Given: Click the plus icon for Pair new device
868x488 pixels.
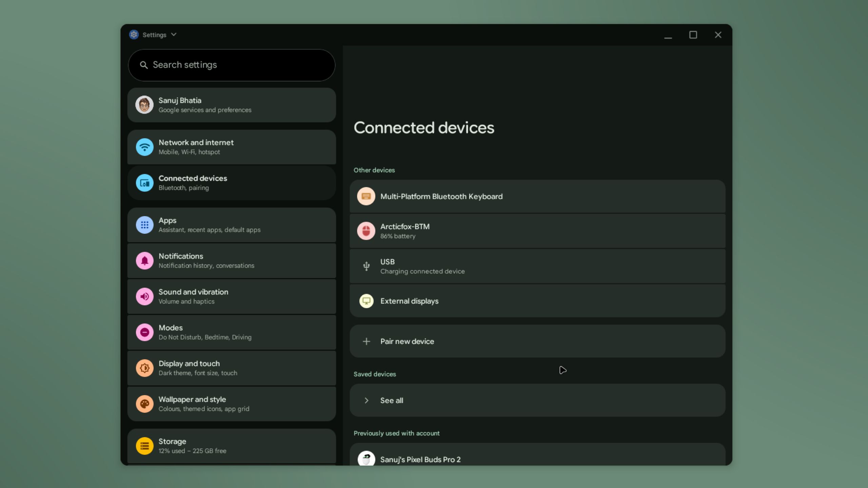Looking at the screenshot, I should tap(366, 341).
